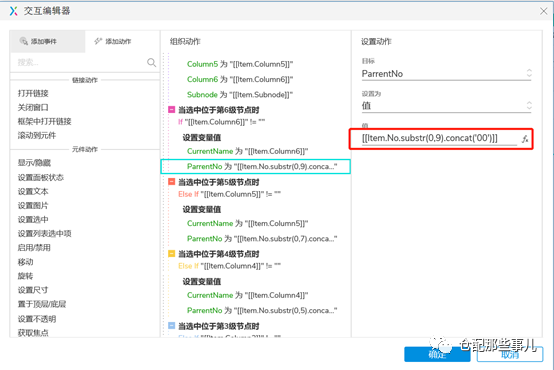Click the search magnifier icon
The height and width of the screenshot is (370, 554).
pyautogui.click(x=151, y=63)
